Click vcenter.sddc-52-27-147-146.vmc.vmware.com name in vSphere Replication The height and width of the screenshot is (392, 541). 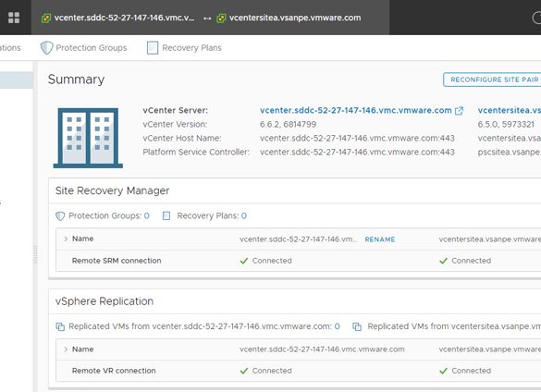[x=322, y=349]
